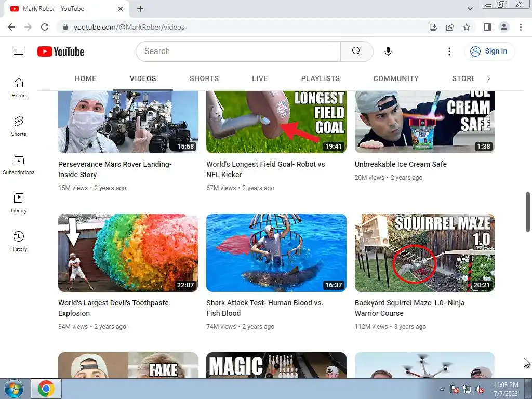Viewport: 532px width, 399px height.
Task: Close the Mark Rober tab
Action: pyautogui.click(x=121, y=9)
